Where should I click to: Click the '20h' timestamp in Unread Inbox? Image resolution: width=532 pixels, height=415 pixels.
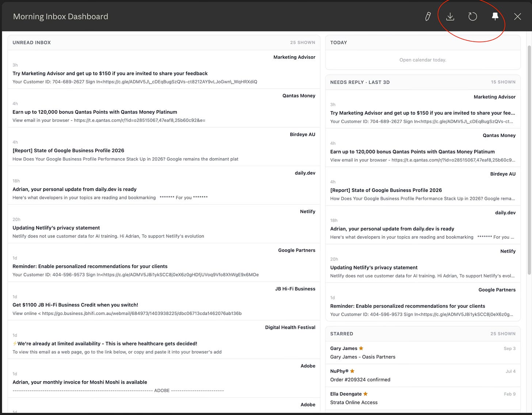(16, 220)
